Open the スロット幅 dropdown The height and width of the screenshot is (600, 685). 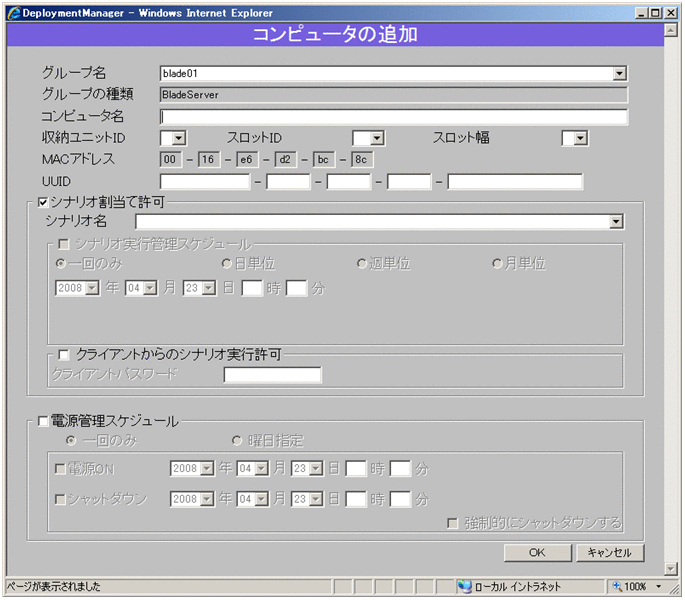pyautogui.click(x=580, y=139)
